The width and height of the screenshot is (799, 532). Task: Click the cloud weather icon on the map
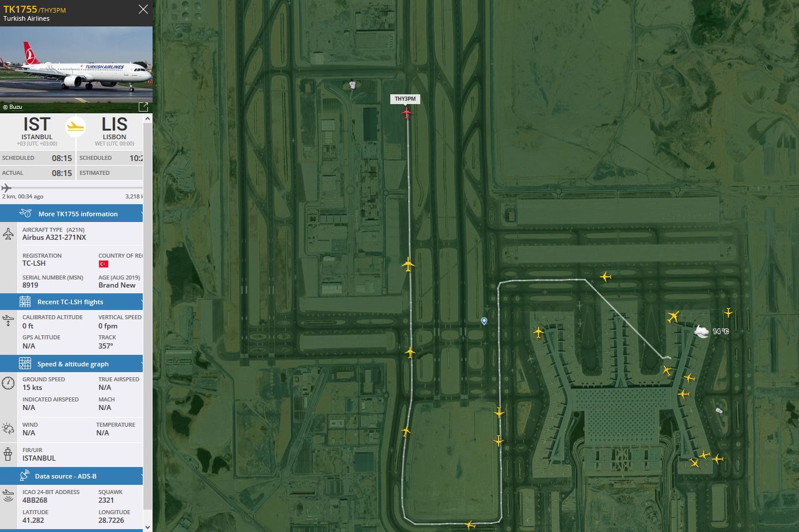(x=701, y=331)
